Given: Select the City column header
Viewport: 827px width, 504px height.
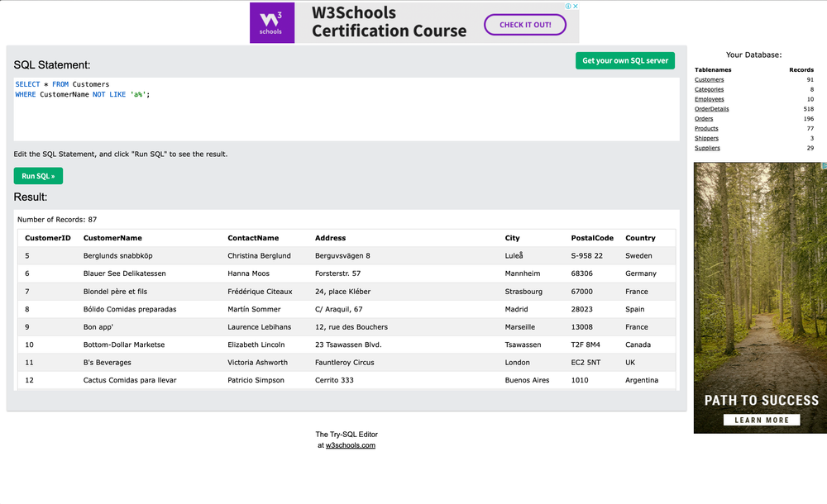Looking at the screenshot, I should coord(512,238).
